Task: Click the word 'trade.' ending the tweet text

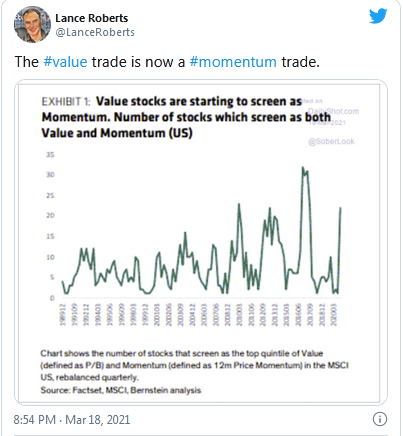Action: [x=300, y=62]
